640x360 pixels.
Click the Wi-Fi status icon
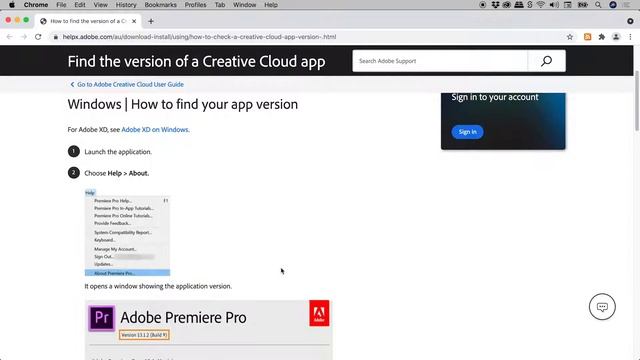pyautogui.click(x=541, y=5)
